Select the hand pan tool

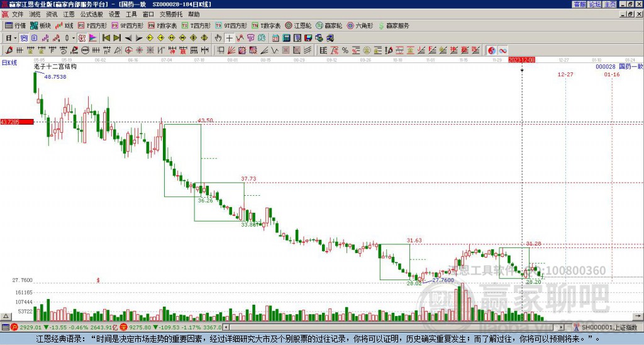(x=218, y=38)
